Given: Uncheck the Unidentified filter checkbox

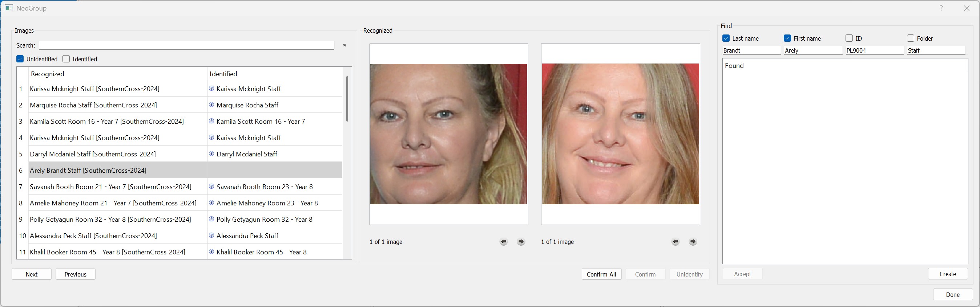Looking at the screenshot, I should (x=20, y=59).
